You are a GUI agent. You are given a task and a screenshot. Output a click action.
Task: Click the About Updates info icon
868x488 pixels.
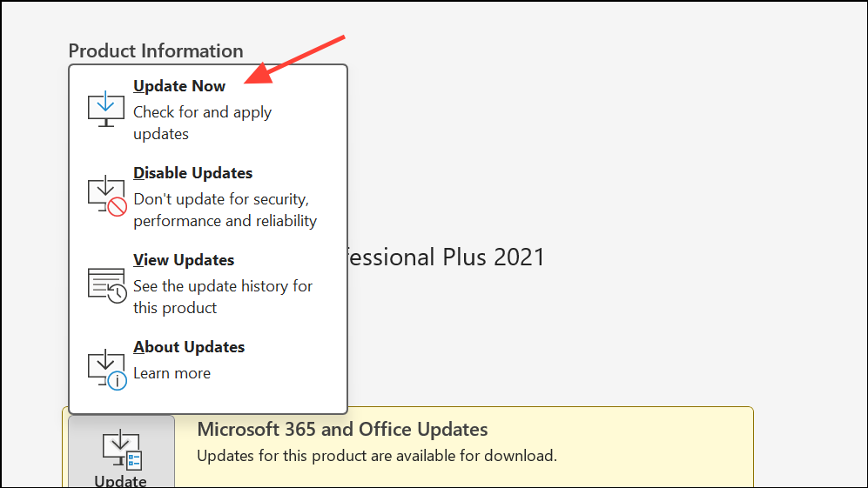[107, 368]
